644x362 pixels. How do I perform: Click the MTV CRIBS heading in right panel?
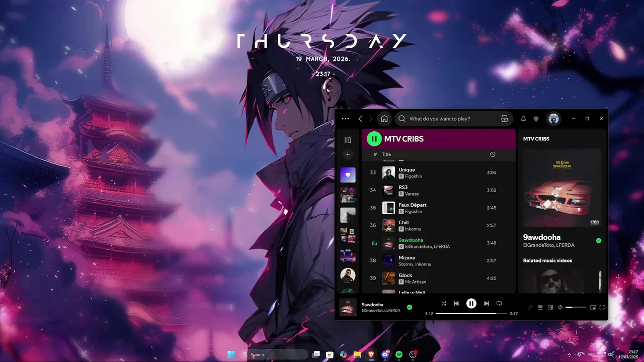pos(536,139)
